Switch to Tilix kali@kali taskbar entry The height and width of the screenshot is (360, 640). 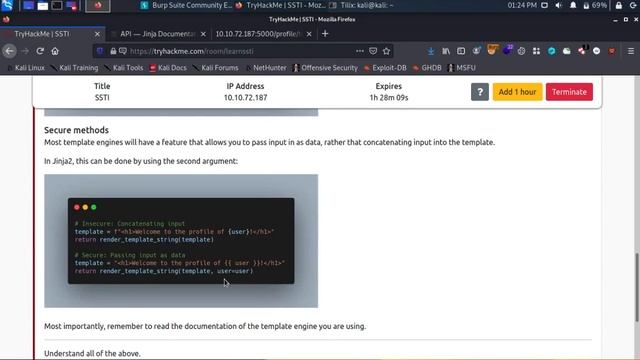pyautogui.click(x=362, y=5)
